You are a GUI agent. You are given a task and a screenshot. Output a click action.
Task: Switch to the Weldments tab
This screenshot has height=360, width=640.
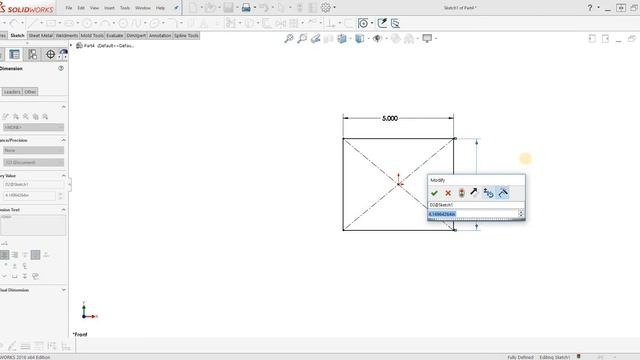tap(67, 36)
